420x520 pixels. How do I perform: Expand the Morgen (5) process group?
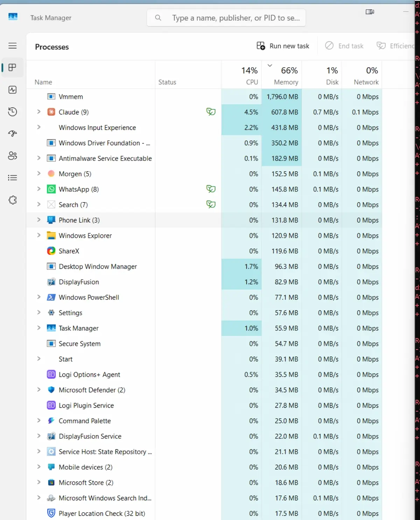pyautogui.click(x=39, y=174)
